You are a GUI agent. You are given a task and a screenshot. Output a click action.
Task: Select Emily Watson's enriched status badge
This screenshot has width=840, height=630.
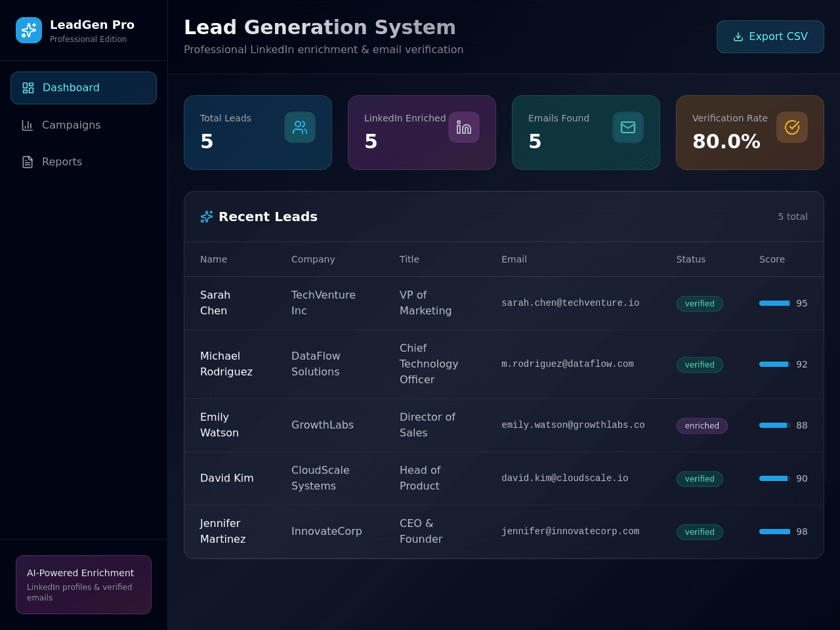click(702, 426)
